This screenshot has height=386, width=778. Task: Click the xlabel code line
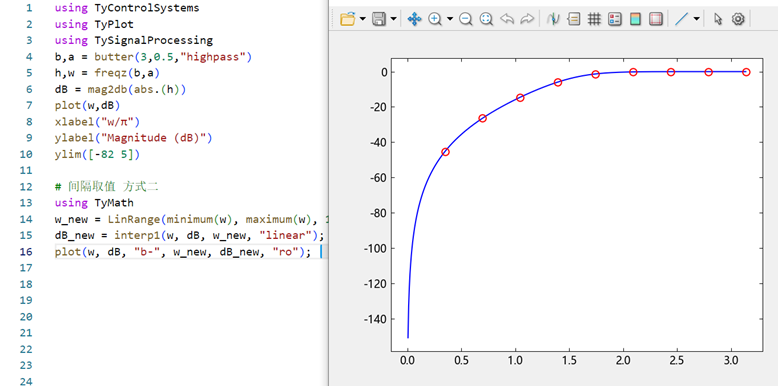pos(97,122)
